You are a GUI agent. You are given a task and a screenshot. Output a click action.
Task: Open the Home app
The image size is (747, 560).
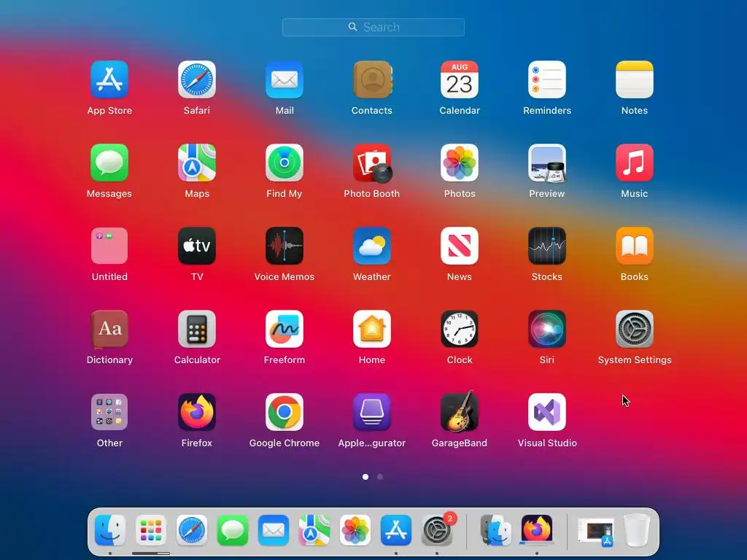[x=372, y=329]
